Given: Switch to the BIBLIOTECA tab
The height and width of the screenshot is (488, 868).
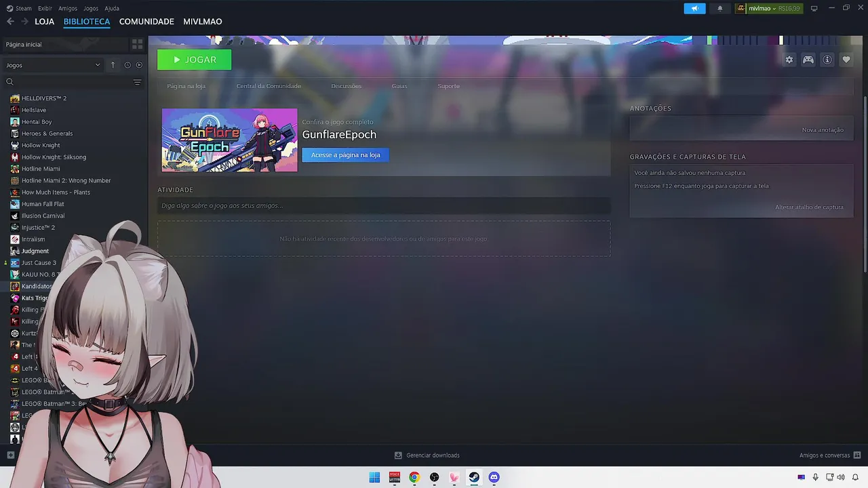Looking at the screenshot, I should pos(87,22).
